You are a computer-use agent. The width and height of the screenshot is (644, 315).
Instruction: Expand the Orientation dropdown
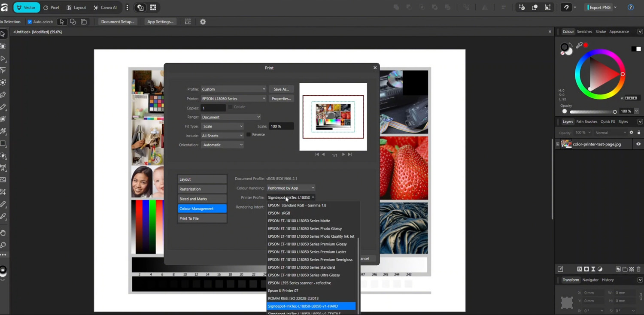point(222,145)
